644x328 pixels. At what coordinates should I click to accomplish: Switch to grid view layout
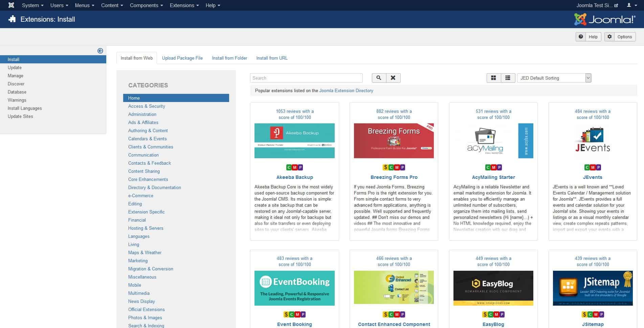pyautogui.click(x=493, y=78)
